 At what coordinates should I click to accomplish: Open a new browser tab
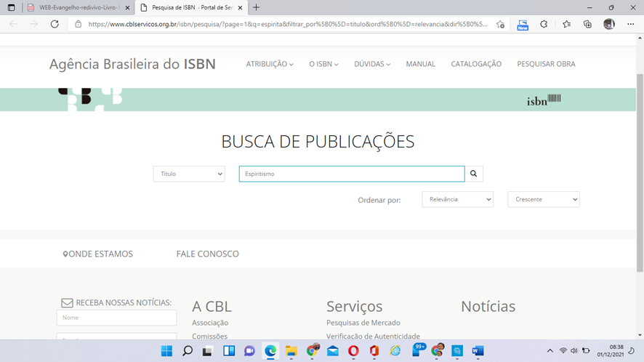256,7
